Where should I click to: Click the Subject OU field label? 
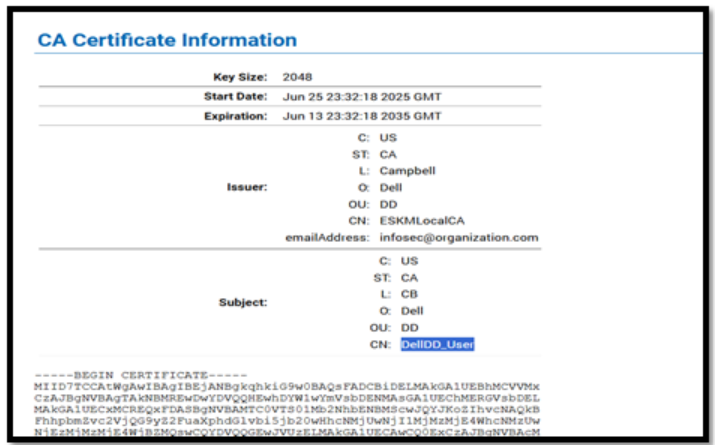pyautogui.click(x=380, y=328)
